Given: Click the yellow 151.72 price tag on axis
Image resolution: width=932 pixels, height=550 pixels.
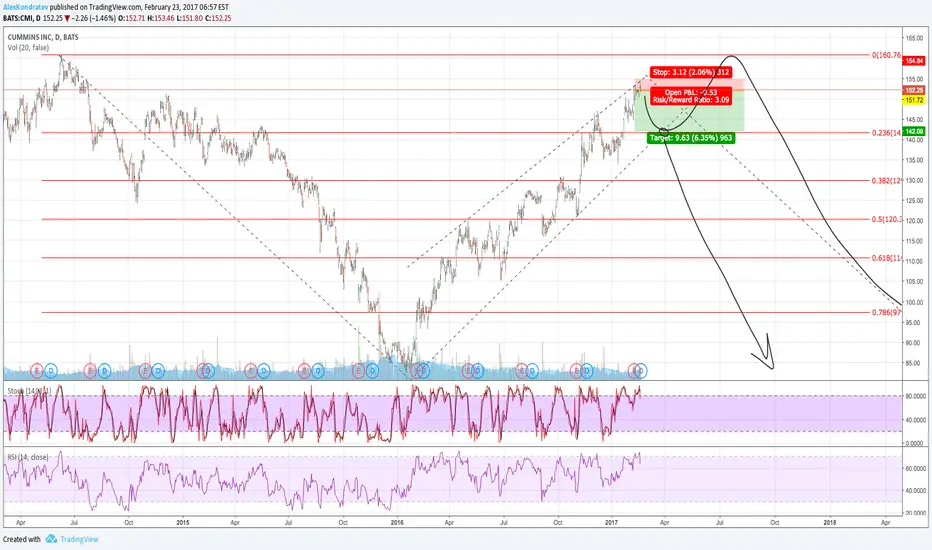Looking at the screenshot, I should [x=914, y=100].
